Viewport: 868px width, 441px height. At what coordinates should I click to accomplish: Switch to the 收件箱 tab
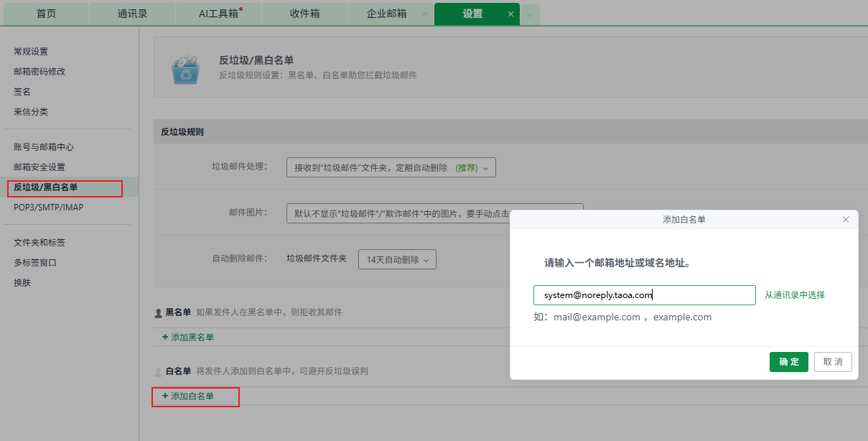pos(304,14)
